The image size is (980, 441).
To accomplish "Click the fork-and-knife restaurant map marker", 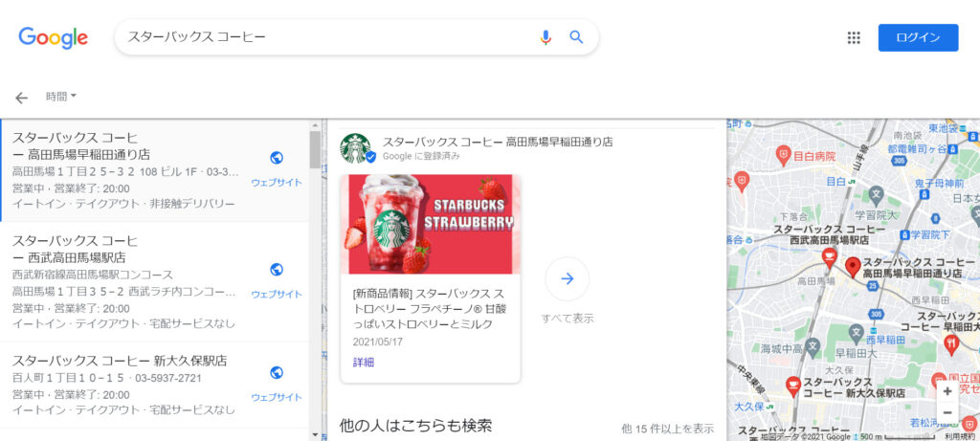I will (x=950, y=342).
